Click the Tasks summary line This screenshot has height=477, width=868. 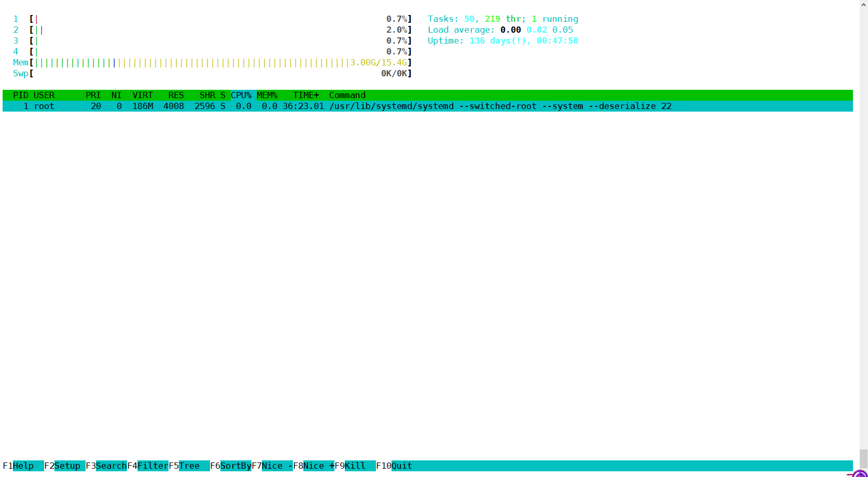tap(503, 19)
